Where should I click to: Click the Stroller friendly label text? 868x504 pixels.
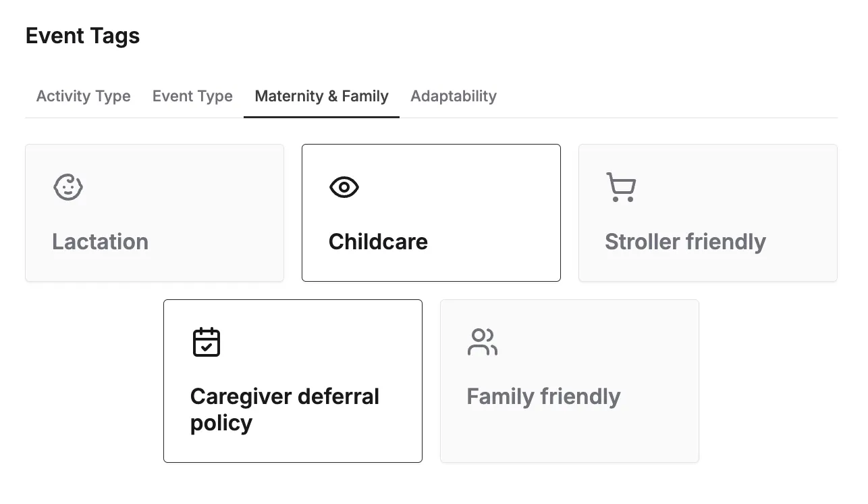tap(686, 242)
